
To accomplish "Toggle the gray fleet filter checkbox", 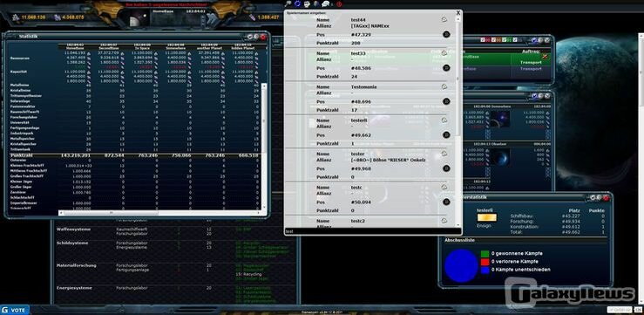I will coord(516,40).
